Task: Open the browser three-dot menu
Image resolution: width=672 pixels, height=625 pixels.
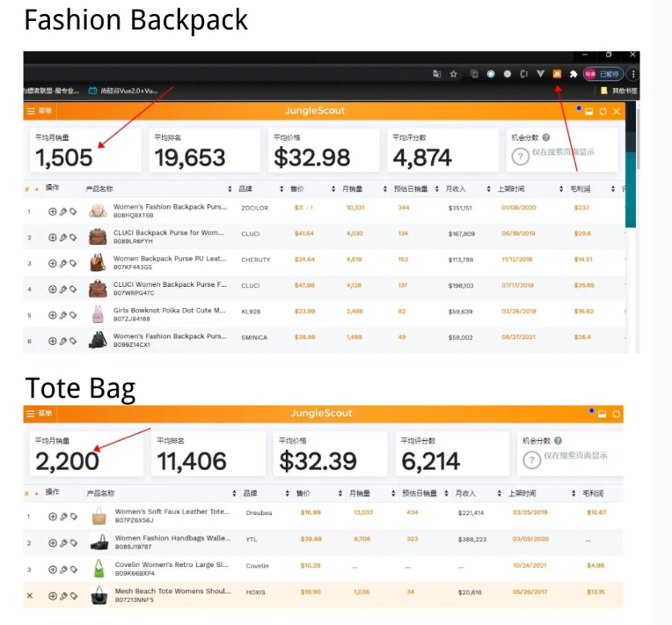Action: (x=633, y=74)
